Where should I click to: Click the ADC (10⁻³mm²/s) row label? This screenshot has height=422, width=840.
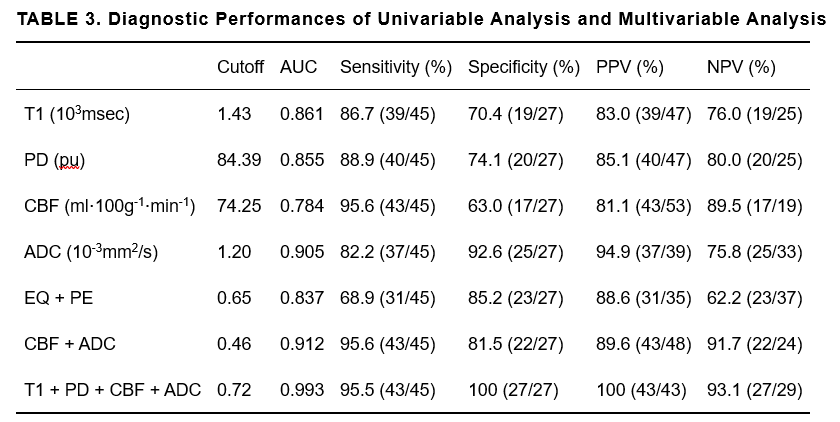pos(91,252)
